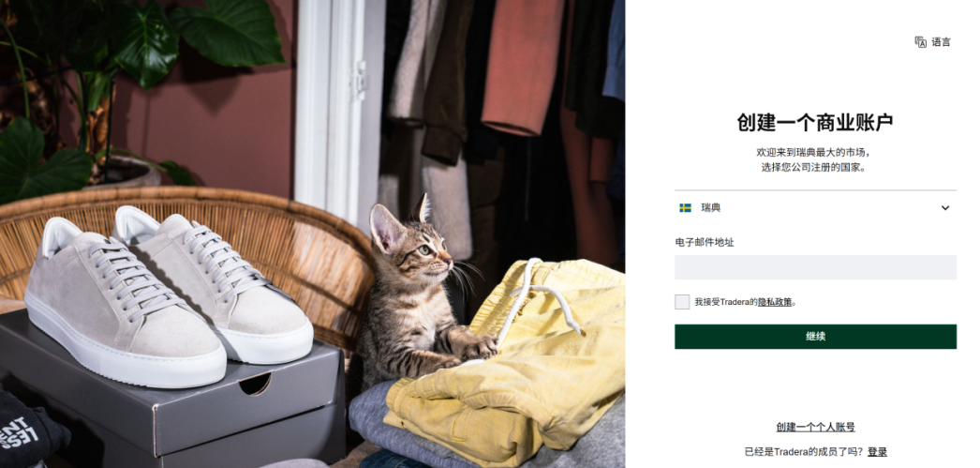
Task: Click the Swedish flag icon
Action: (x=686, y=207)
